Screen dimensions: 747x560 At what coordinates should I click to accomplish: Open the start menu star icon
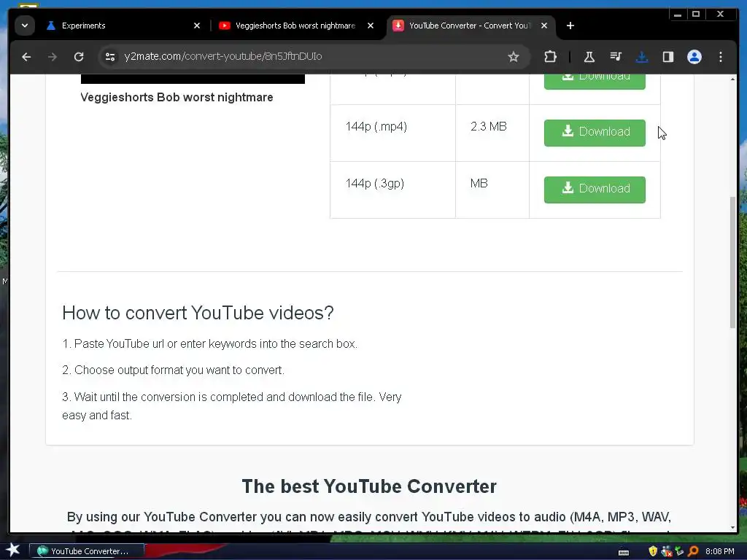[x=13, y=550]
